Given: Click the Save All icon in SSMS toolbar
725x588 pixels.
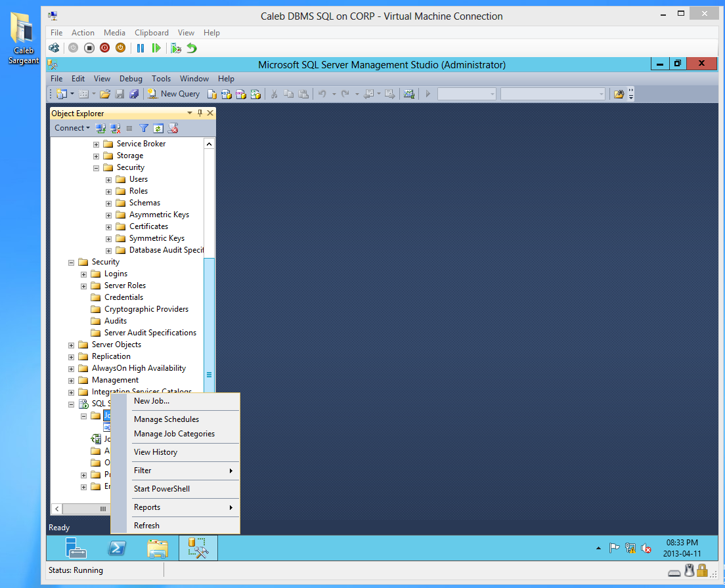Looking at the screenshot, I should pos(134,94).
